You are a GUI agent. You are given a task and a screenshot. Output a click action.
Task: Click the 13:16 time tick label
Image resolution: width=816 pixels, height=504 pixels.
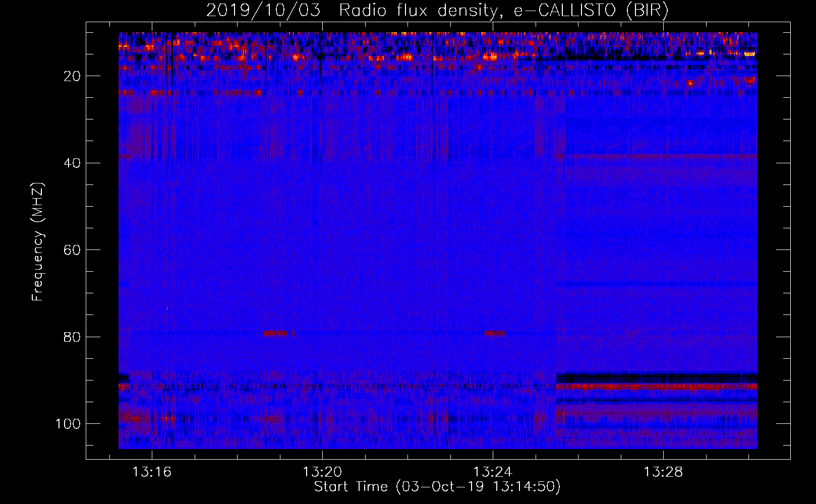tap(152, 472)
